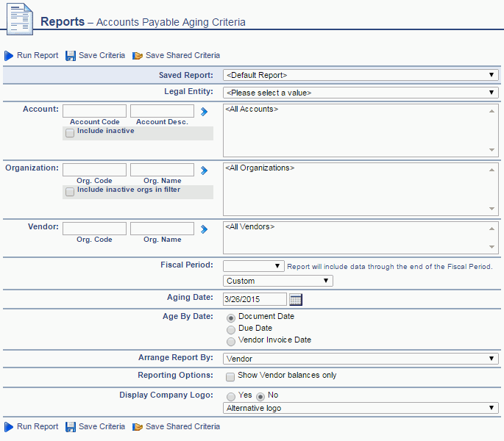The width and height of the screenshot is (504, 441).
Task: Choose Yes for Display Company Logo
Action: (x=231, y=395)
